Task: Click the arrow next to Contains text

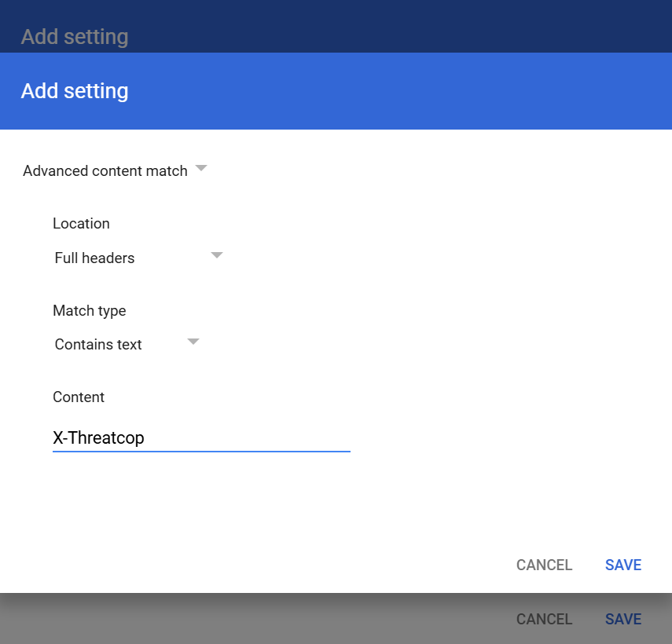Action: coord(193,342)
